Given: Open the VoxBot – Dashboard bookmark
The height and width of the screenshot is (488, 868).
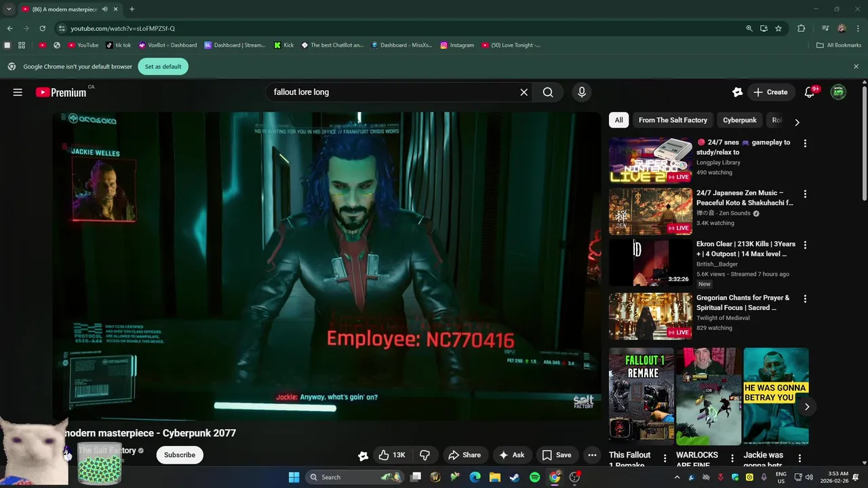Looking at the screenshot, I should 167,45.
